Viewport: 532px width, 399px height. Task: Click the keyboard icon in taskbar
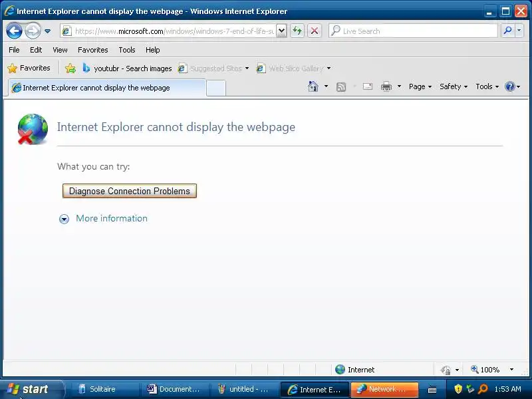click(x=432, y=390)
